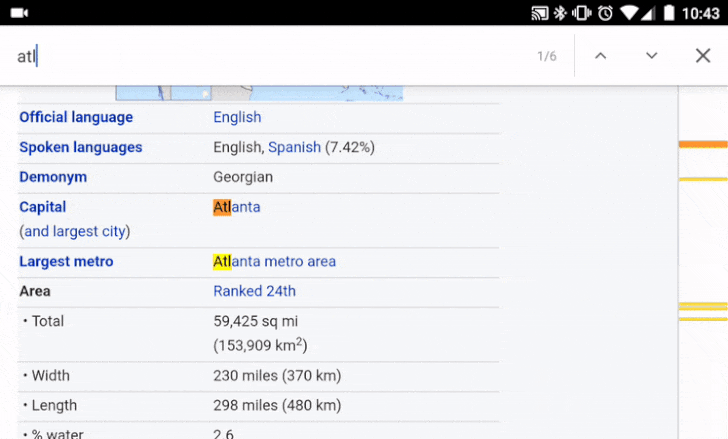728x439 pixels.
Task: Follow the Spanish link
Action: pos(294,147)
